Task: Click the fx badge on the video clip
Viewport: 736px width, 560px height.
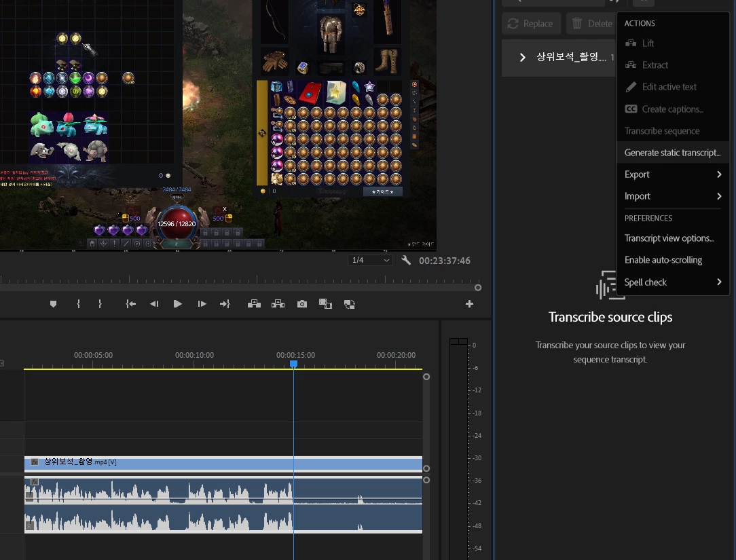Action: [34, 462]
